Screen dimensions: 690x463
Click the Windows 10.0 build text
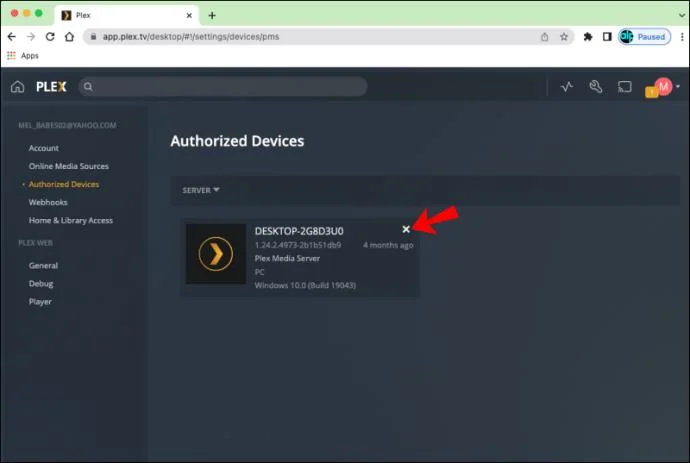coord(305,285)
